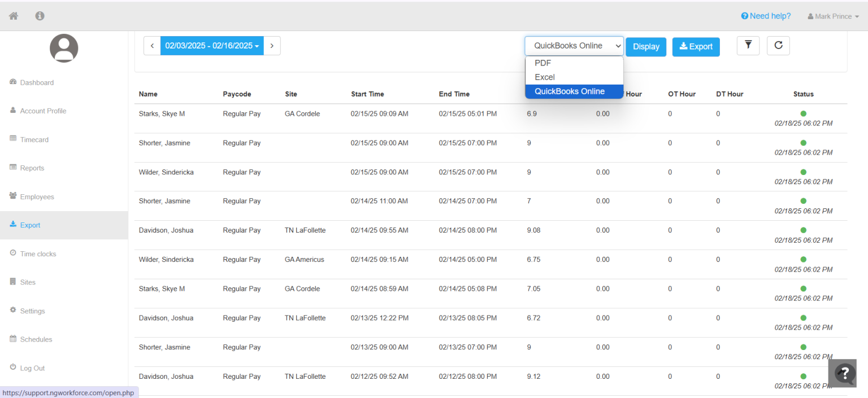Go to the previous date range arrow
Screen dimensions: 868x398
click(152, 45)
